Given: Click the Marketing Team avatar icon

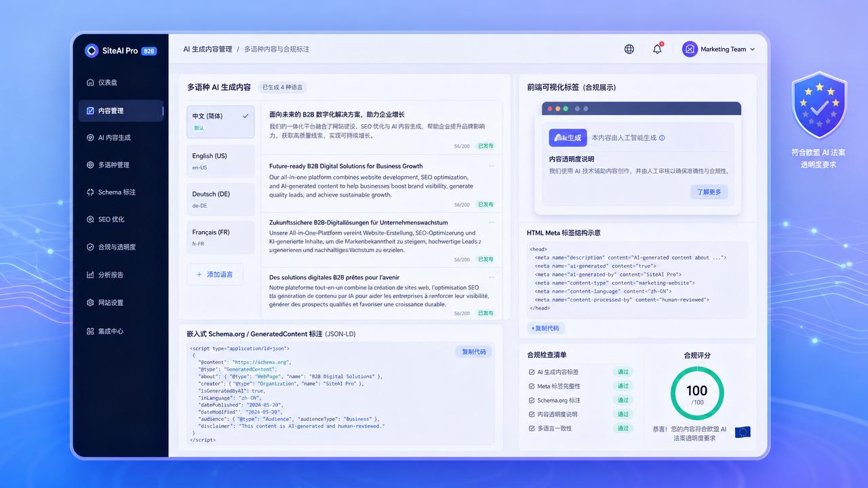Looking at the screenshot, I should click(690, 49).
